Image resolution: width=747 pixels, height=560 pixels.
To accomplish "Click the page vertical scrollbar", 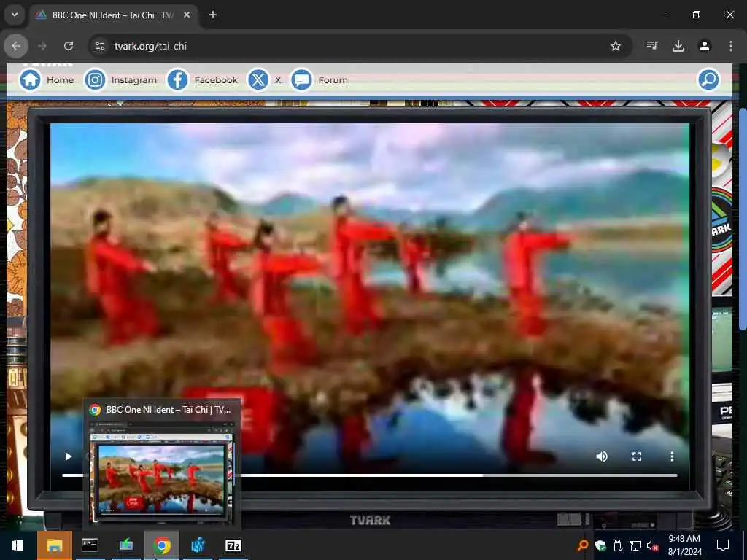I will coord(743,219).
